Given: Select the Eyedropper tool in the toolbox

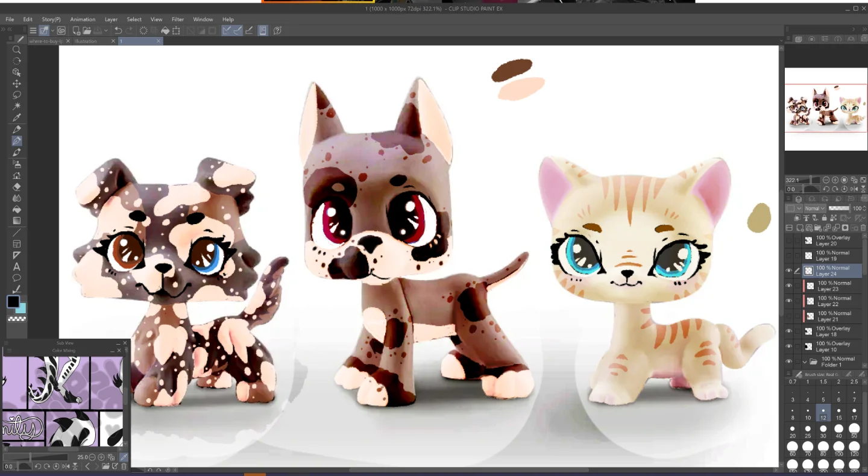Looking at the screenshot, I should [x=17, y=117].
